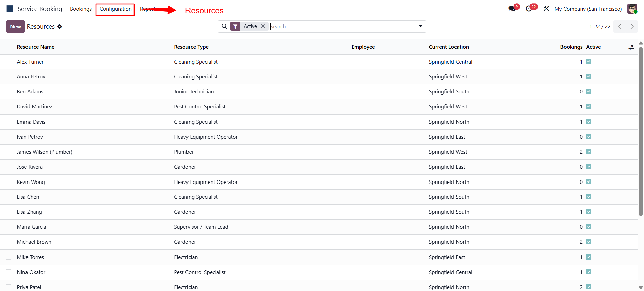Open the user avatar menu

click(632, 9)
